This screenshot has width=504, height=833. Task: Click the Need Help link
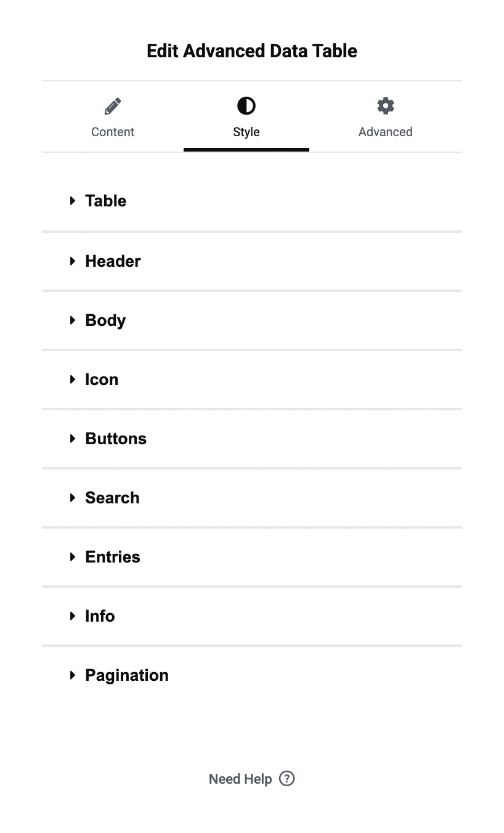[240, 778]
